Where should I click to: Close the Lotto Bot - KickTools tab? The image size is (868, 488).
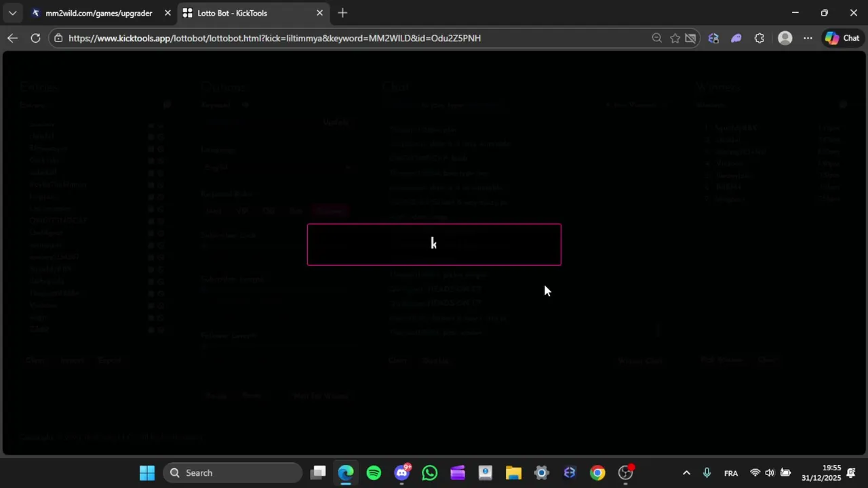319,13
